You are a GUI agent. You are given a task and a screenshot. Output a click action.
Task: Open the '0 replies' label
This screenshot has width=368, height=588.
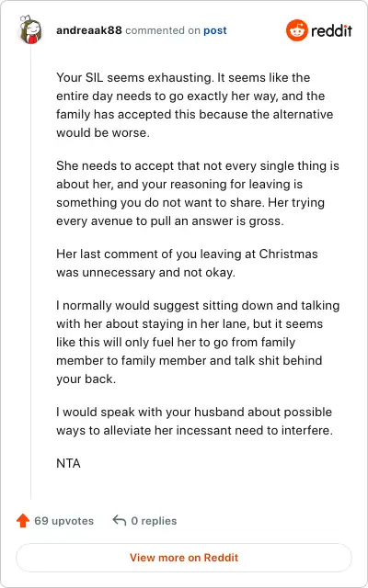point(154,521)
